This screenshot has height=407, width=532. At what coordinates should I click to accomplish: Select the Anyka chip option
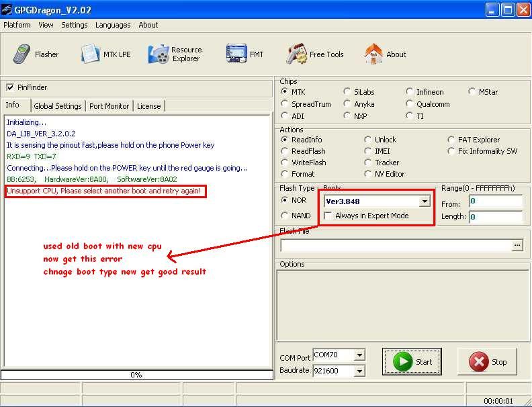[347, 104]
